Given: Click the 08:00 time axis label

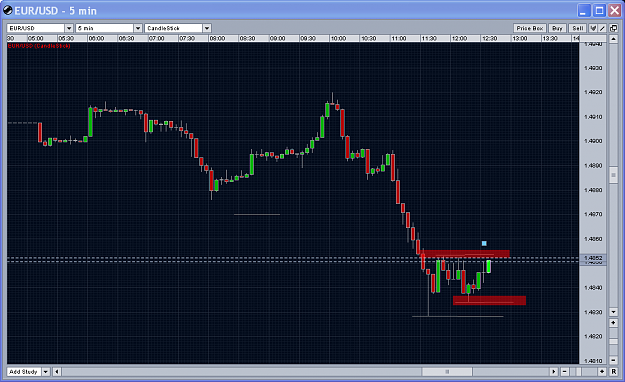Looking at the screenshot, I should [217, 39].
